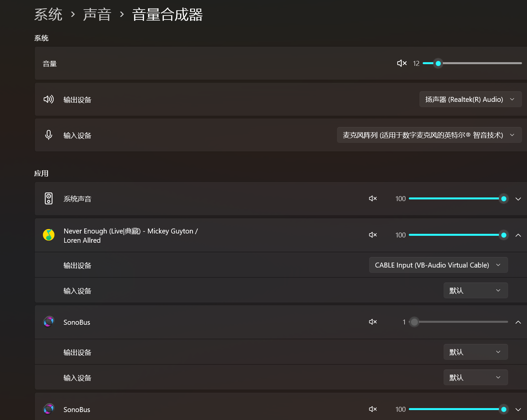Click the Never Enough volume slider
The width and height of the screenshot is (527, 420).
pos(458,235)
